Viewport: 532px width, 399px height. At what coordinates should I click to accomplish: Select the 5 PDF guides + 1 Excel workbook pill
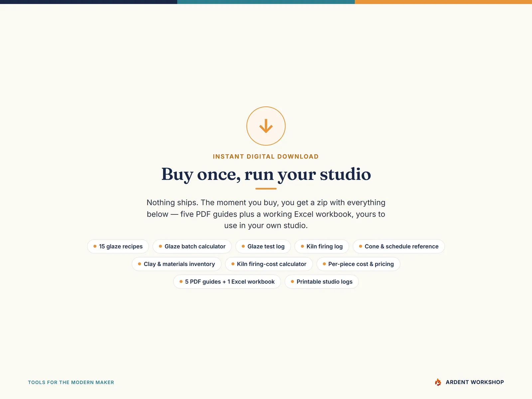[x=227, y=282]
